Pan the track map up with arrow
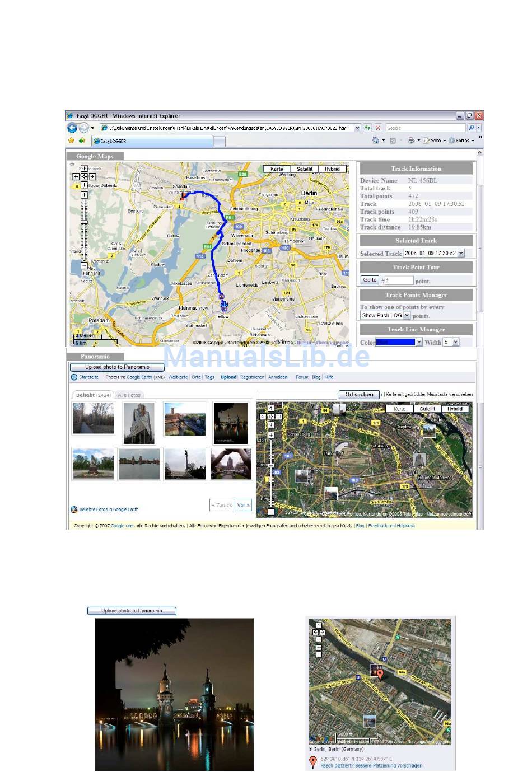Screen dimensions: 532x772 [84, 169]
